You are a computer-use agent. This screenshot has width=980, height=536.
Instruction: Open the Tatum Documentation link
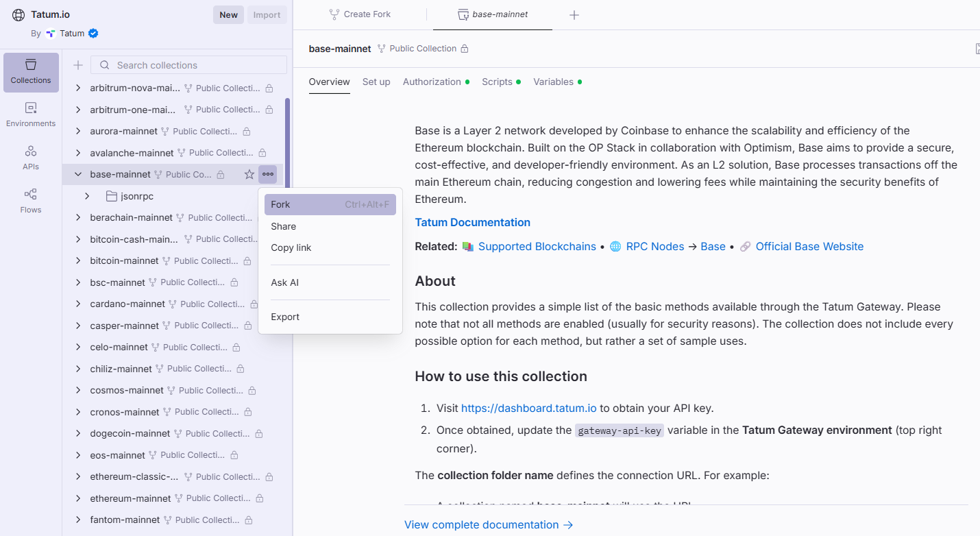click(473, 222)
